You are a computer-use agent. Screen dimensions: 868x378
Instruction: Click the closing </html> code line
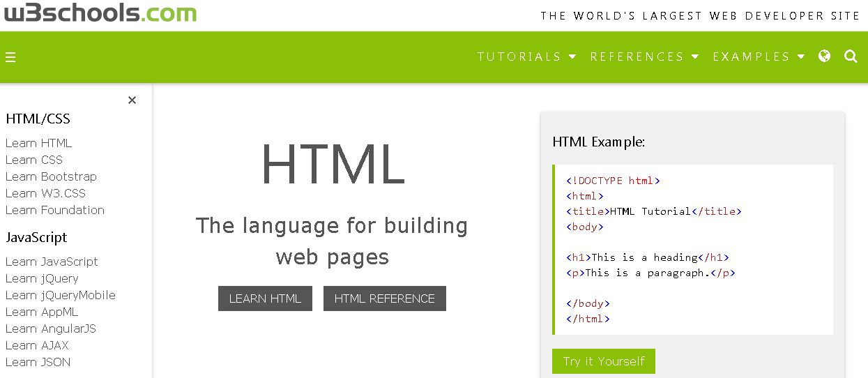point(588,319)
